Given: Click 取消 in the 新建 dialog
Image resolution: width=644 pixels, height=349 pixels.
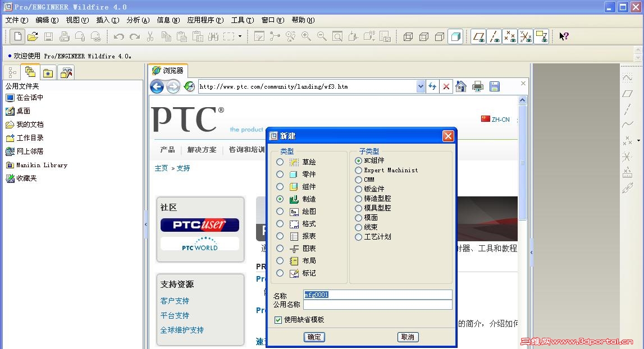Looking at the screenshot, I should (x=408, y=337).
